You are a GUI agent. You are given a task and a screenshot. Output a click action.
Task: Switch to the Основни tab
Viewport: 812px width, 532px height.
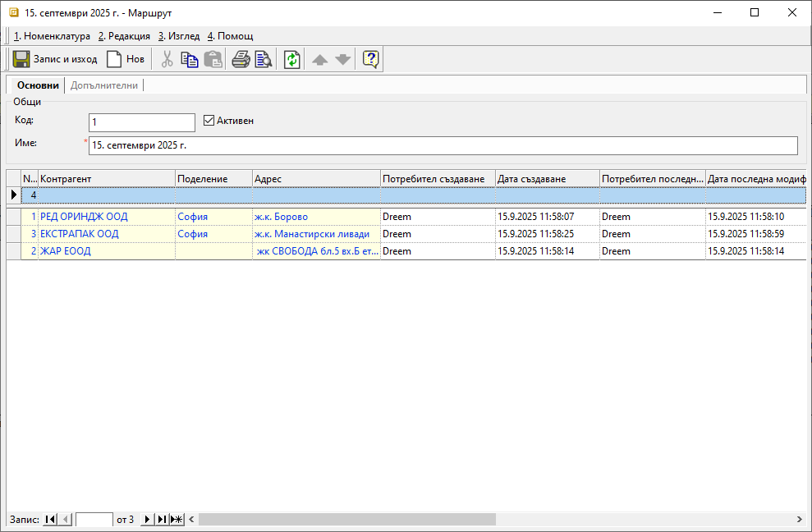(x=38, y=85)
